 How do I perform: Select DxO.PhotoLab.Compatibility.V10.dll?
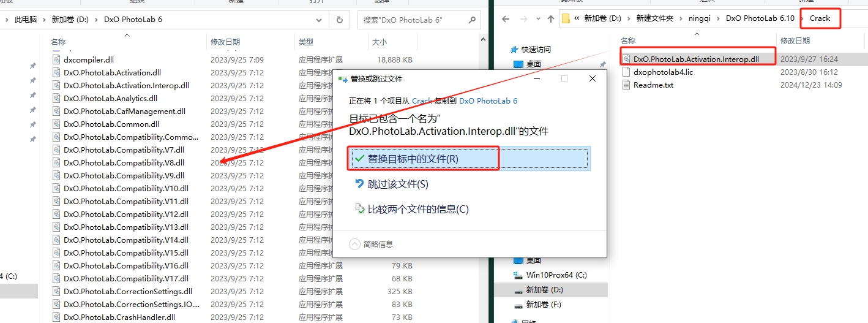pyautogui.click(x=125, y=189)
